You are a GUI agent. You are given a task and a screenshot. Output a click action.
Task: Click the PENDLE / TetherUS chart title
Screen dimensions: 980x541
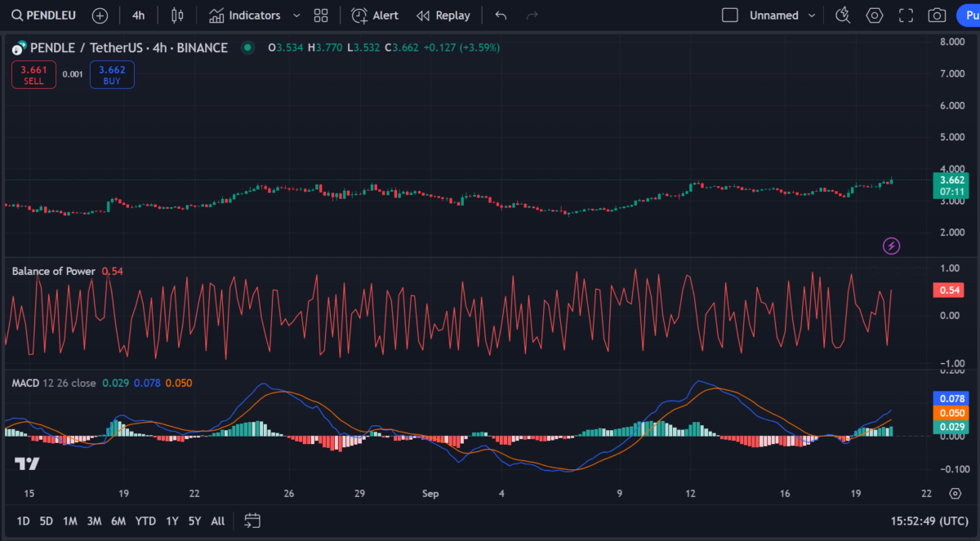tap(129, 48)
